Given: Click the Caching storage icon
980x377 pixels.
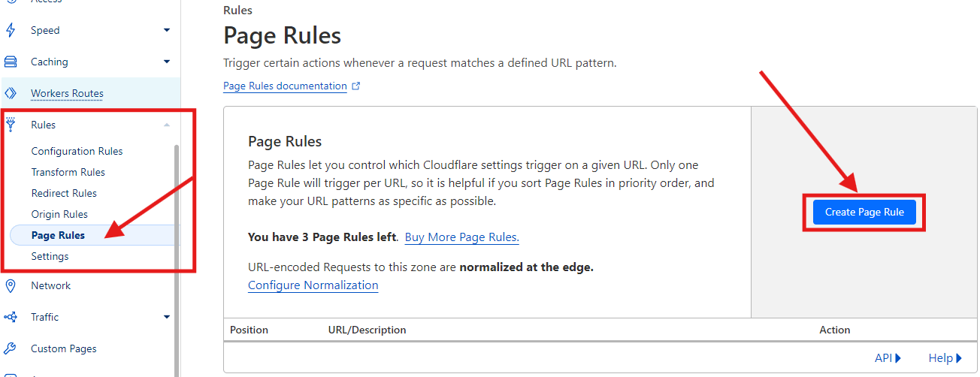Looking at the screenshot, I should tap(11, 62).
